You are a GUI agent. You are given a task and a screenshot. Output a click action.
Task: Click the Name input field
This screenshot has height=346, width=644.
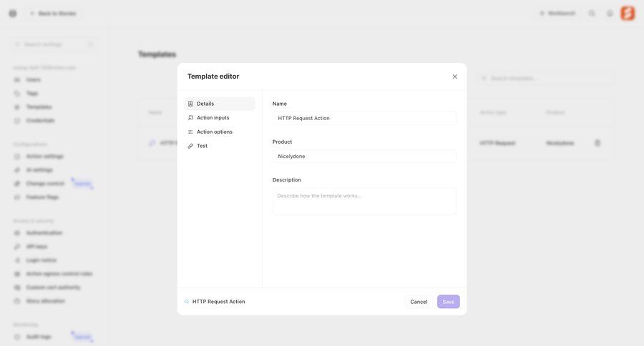click(364, 118)
